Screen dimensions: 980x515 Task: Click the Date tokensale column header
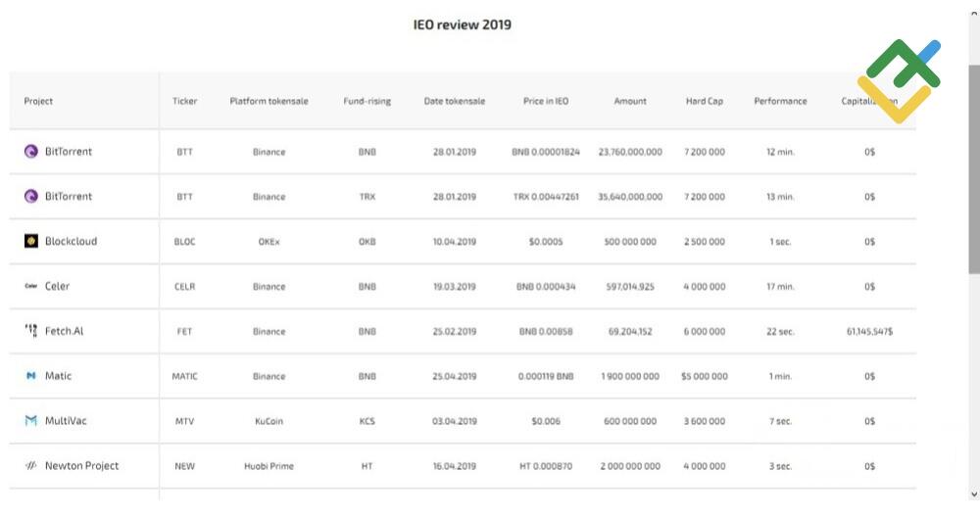tap(455, 101)
